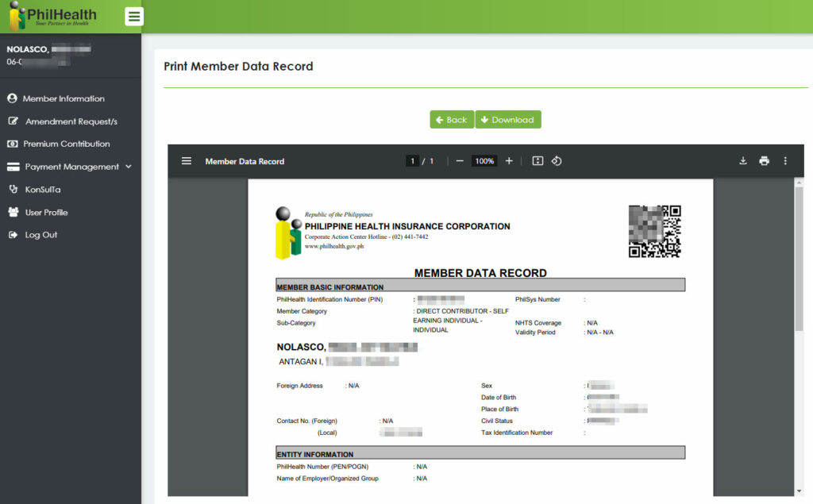
Task: Log Out of the account
Action: point(40,235)
